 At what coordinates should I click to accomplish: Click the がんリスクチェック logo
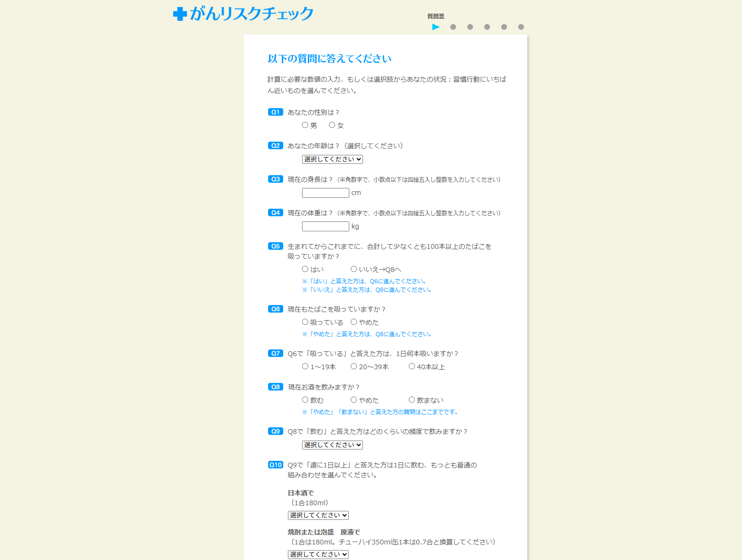click(243, 14)
